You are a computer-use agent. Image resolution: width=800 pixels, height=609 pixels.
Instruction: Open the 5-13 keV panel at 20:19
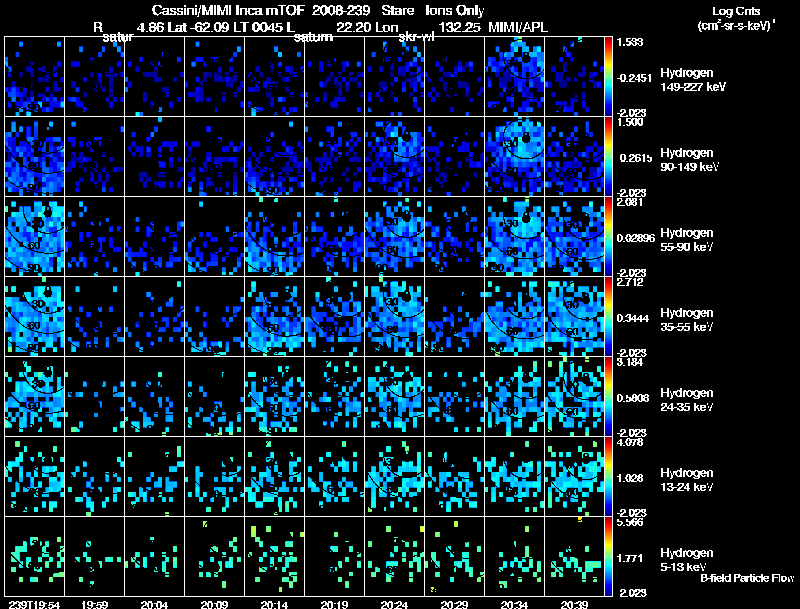coord(334,557)
